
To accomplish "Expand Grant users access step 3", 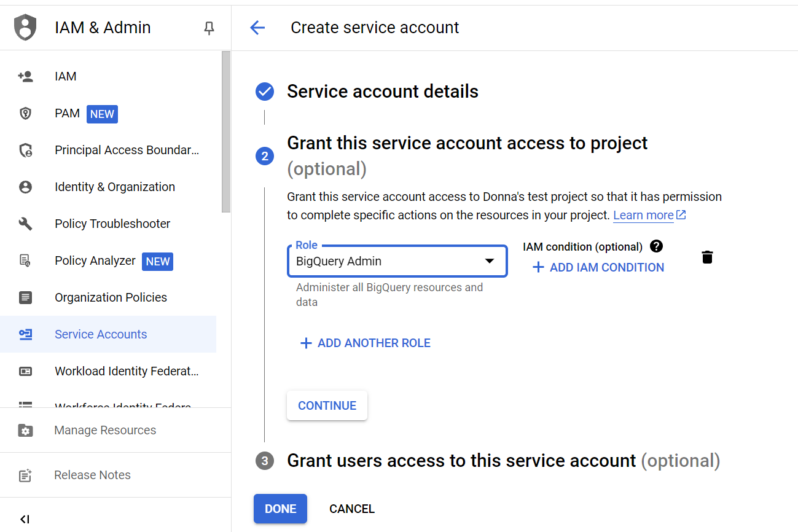I will (503, 461).
